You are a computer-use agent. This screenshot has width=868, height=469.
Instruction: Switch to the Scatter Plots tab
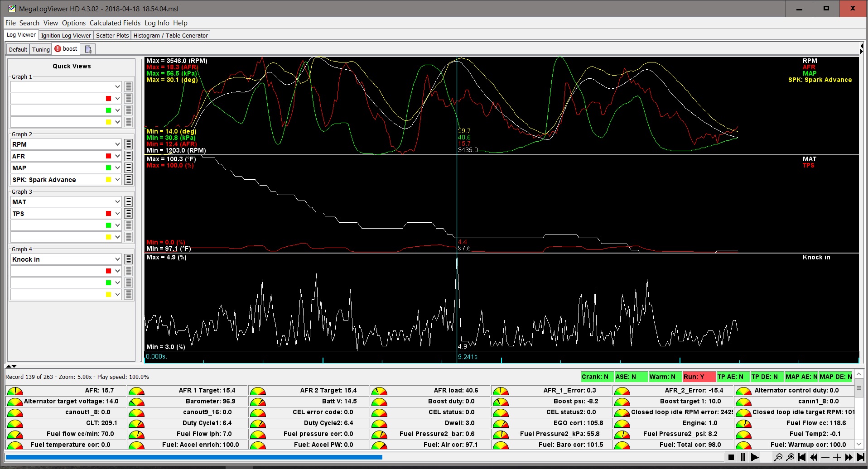(x=112, y=35)
